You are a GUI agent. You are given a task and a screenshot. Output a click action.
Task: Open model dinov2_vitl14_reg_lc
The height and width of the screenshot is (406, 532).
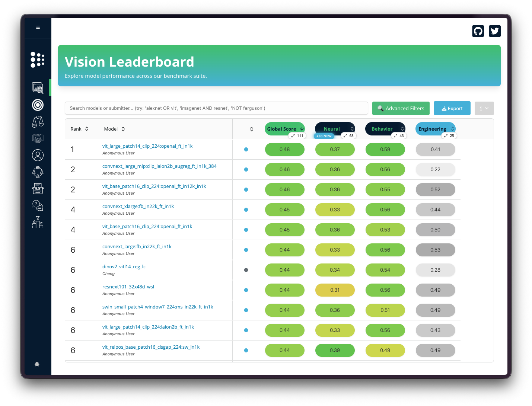[x=124, y=266]
